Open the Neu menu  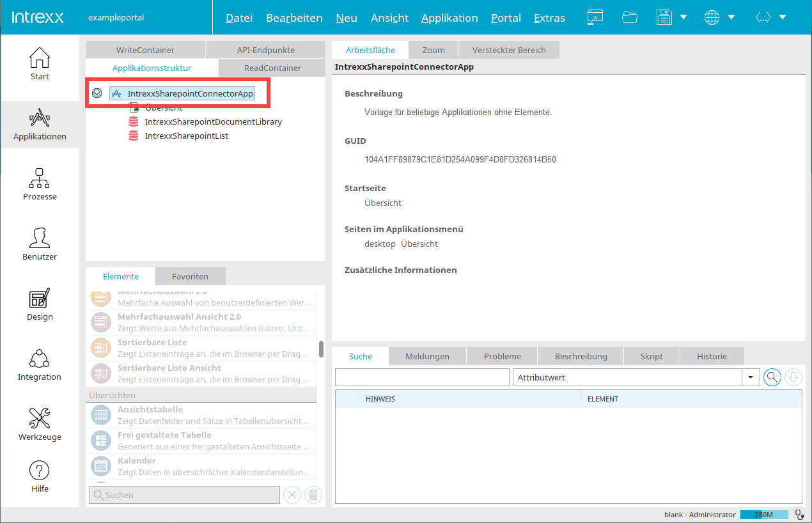(347, 18)
